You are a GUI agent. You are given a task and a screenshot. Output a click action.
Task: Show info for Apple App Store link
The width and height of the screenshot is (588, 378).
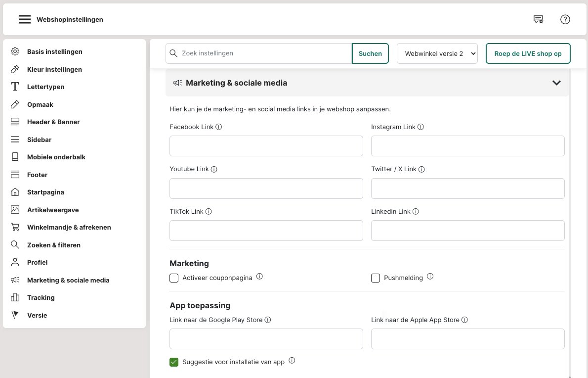pyautogui.click(x=464, y=320)
